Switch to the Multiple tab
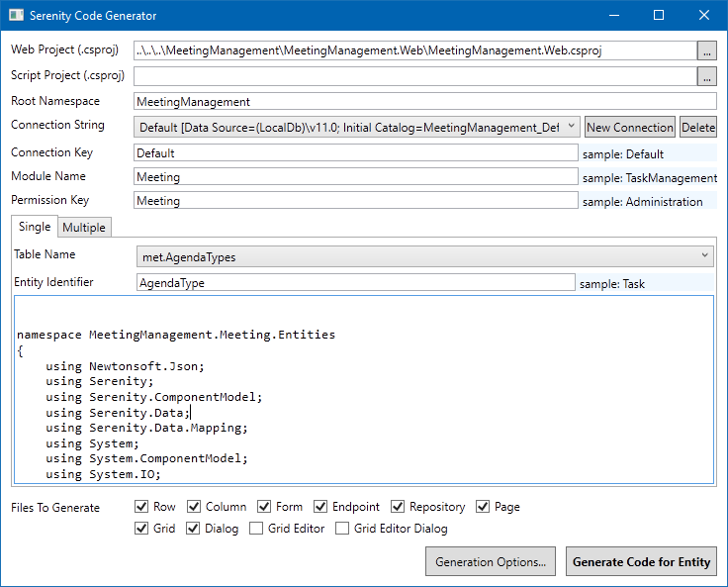Image resolution: width=728 pixels, height=587 pixels. tap(84, 228)
